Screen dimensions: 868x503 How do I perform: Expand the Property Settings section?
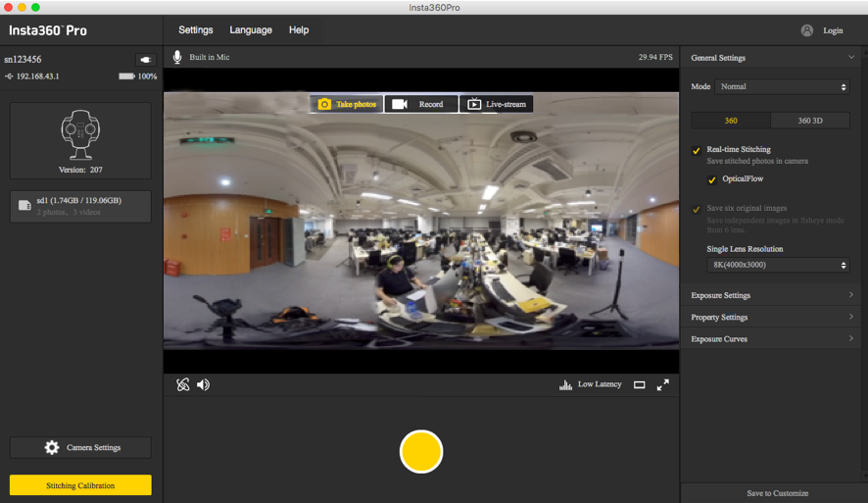click(x=771, y=317)
